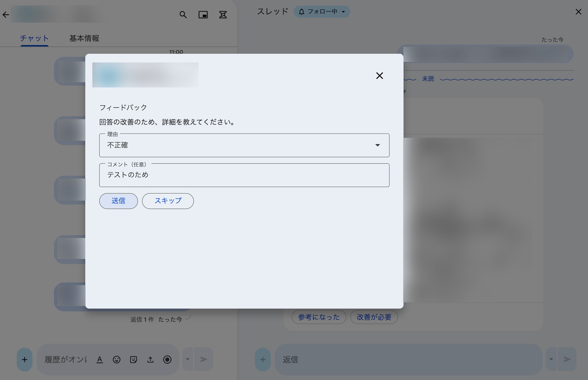588x380 pixels.
Task: Switch to the 基本情報 tab
Action: coord(84,38)
